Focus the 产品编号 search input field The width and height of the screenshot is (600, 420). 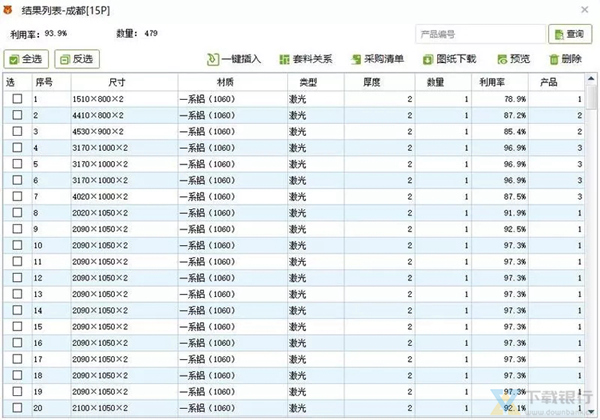coord(481,34)
